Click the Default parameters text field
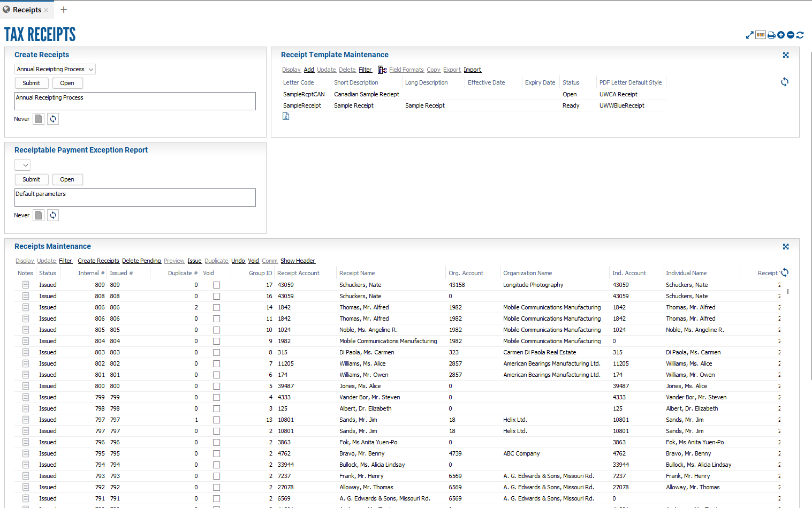The height and width of the screenshot is (508, 812). (135, 198)
